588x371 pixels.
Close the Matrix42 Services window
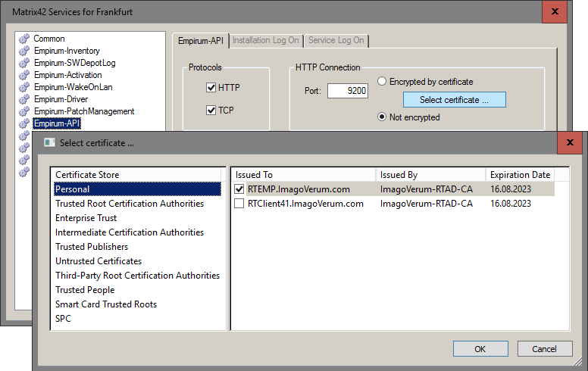coord(555,11)
